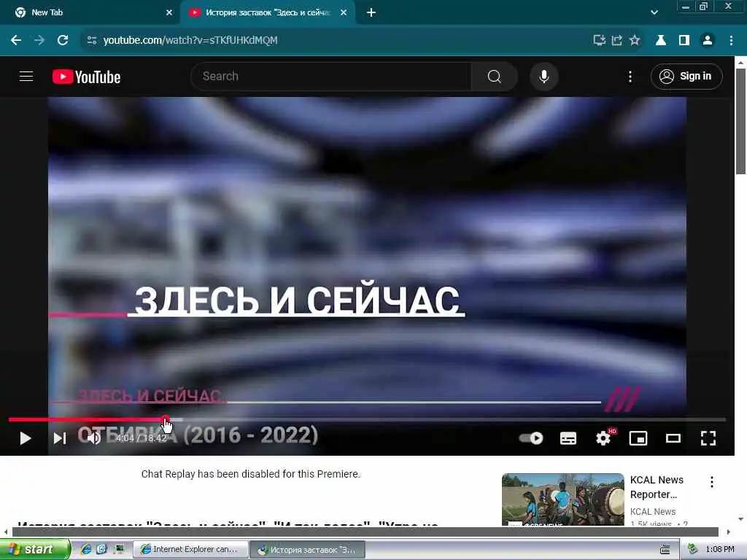Open site information icon in address bar
The width and height of the screenshot is (747, 560).
tap(92, 41)
